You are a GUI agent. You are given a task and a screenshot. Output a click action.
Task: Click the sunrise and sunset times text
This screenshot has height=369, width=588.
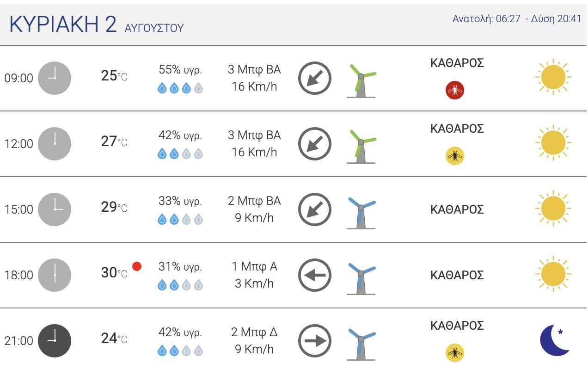click(516, 19)
